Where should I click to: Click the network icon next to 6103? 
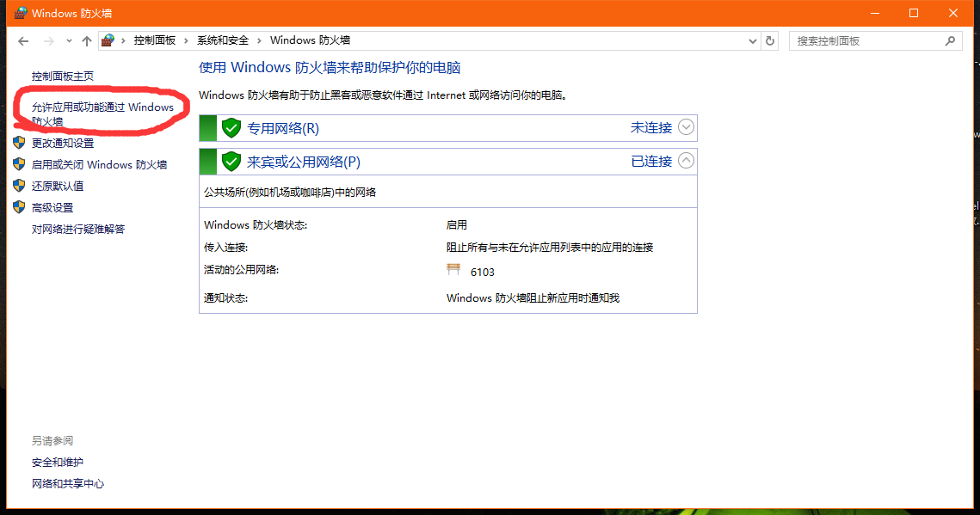coord(453,269)
